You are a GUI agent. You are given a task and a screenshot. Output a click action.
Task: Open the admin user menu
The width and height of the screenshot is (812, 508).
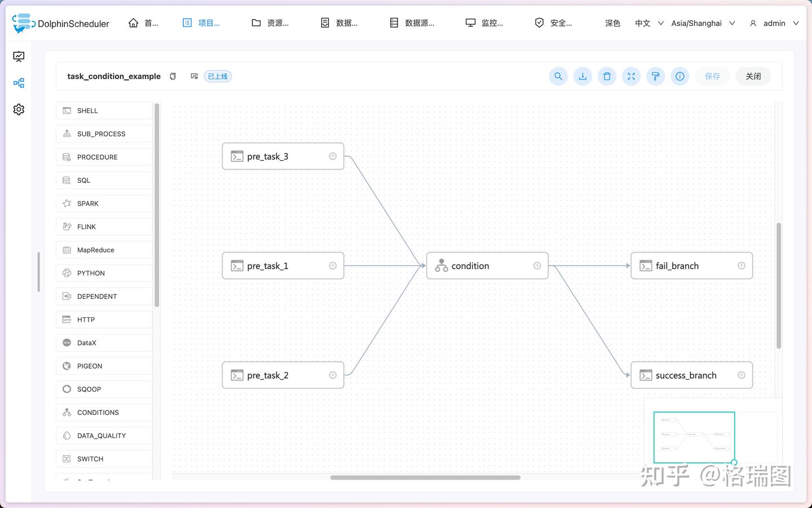click(774, 23)
